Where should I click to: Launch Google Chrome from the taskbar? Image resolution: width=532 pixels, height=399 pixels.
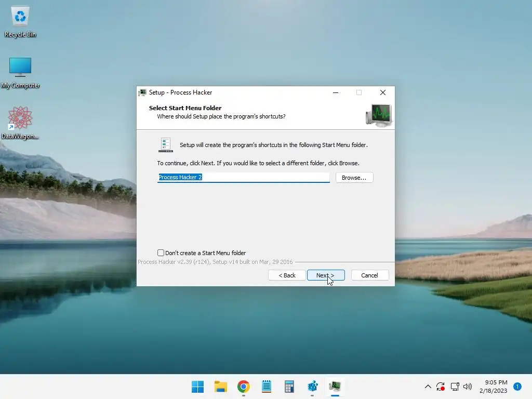pos(244,387)
